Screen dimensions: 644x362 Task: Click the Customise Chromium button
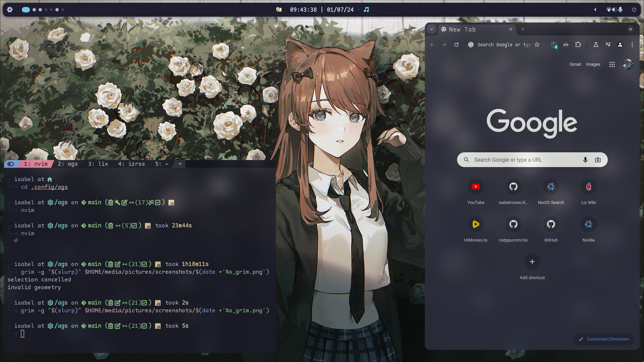[604, 339]
